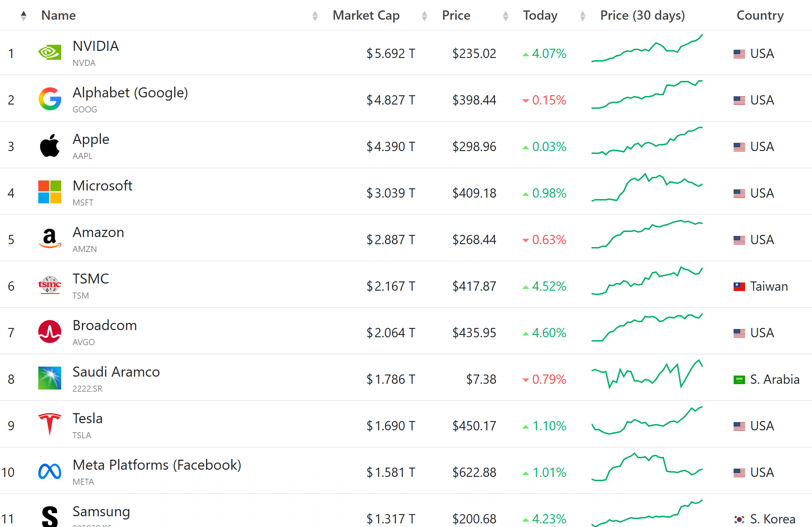Click the USA flag in Tesla row
Image resolution: width=812 pixels, height=527 pixels.
point(739,426)
